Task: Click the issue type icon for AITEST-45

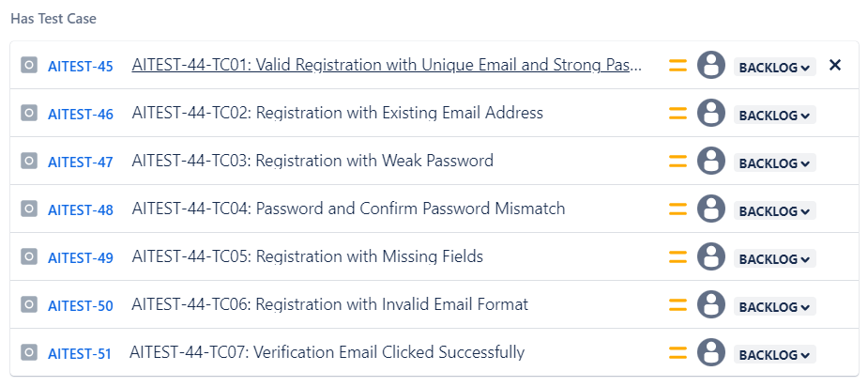Action: click(29, 66)
